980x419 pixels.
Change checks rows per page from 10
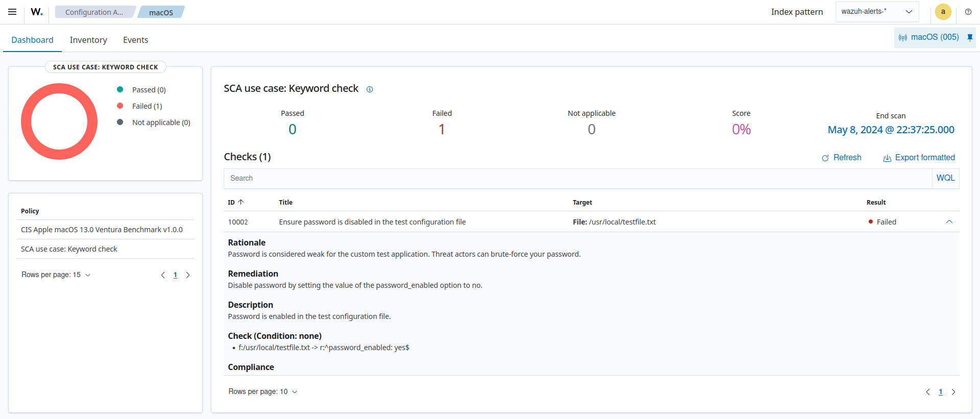tap(262, 391)
